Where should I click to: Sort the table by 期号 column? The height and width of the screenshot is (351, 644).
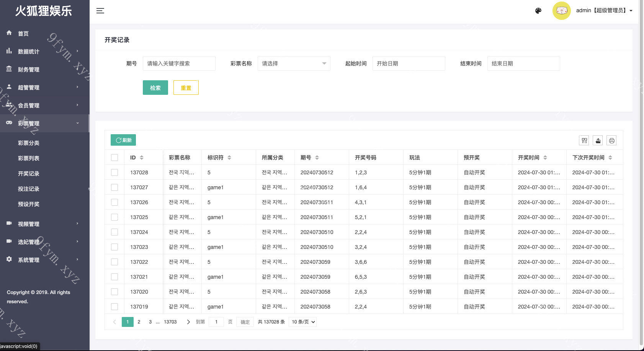coord(317,158)
